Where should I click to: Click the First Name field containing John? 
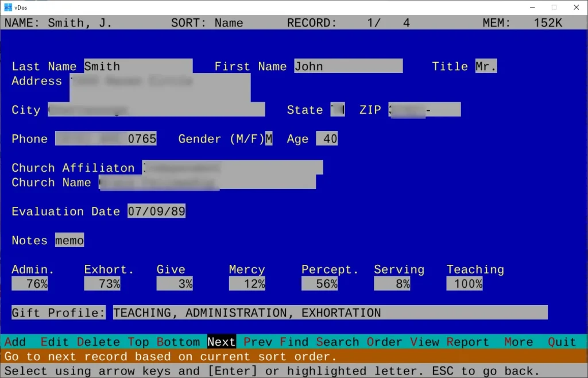click(349, 66)
